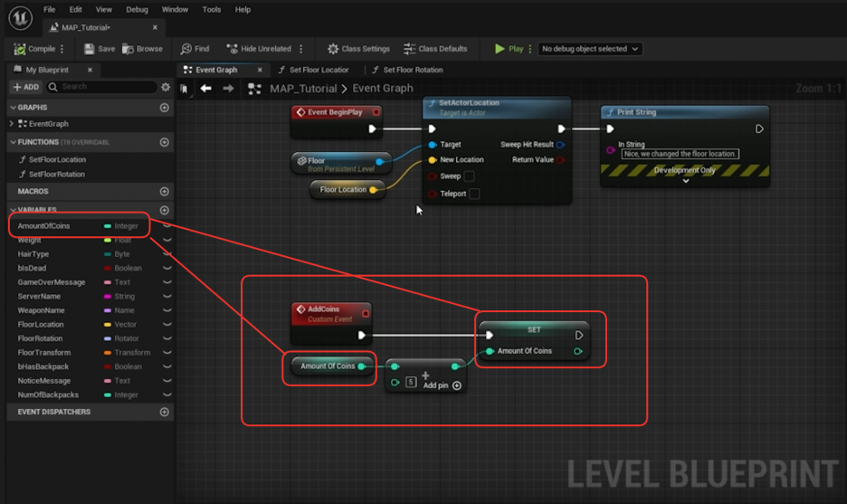Open the Find tool
The width and height of the screenshot is (847, 504).
(x=195, y=49)
